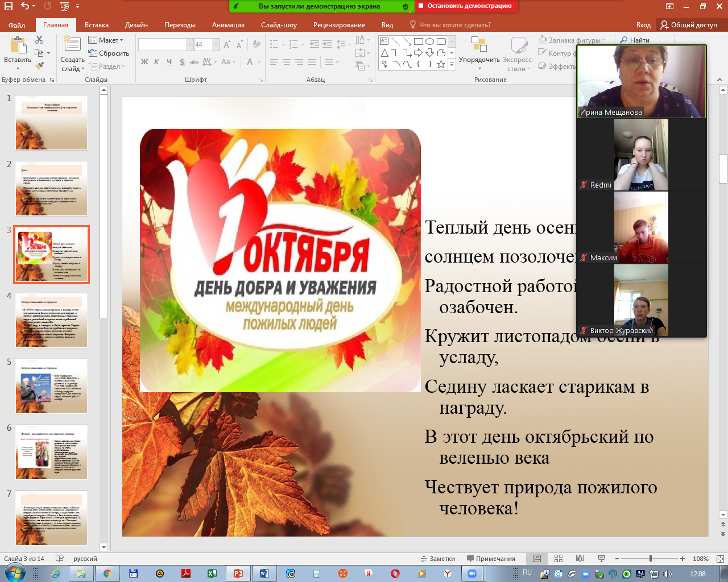The image size is (728, 582).
Task: Open reading view from status bar
Action: (x=580, y=559)
